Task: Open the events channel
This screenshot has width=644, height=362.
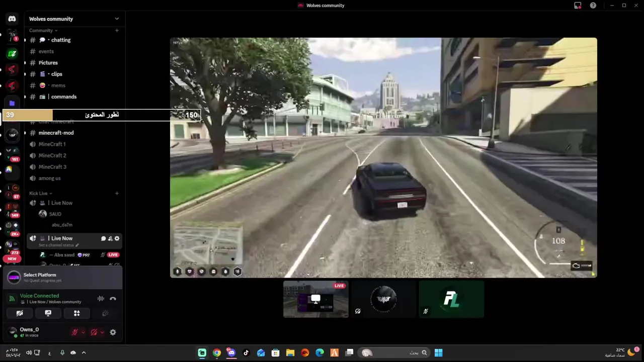Action: point(73,51)
